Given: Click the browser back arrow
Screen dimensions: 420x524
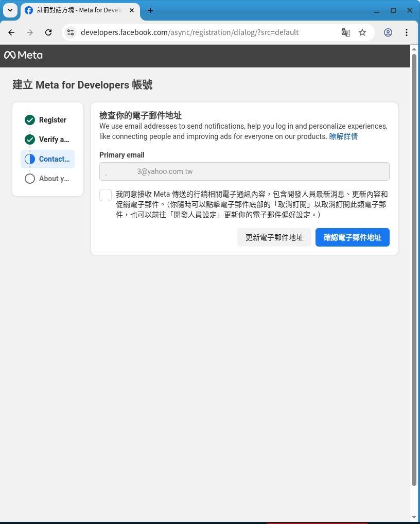Looking at the screenshot, I should tap(11, 32).
